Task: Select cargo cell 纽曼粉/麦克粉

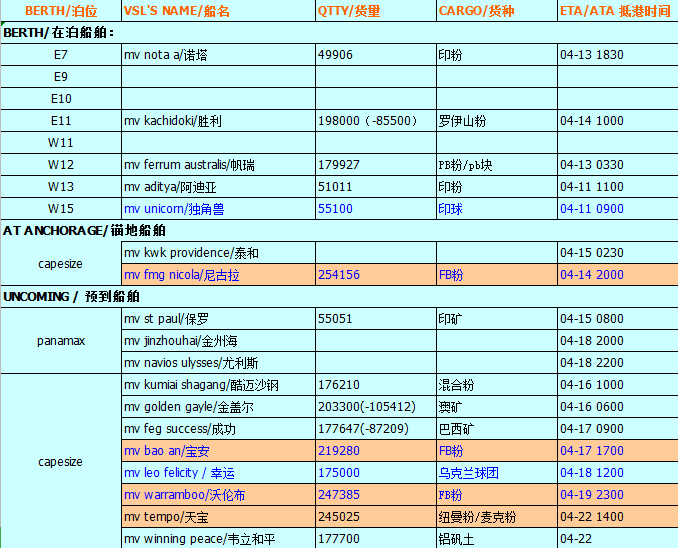Action: (x=497, y=517)
